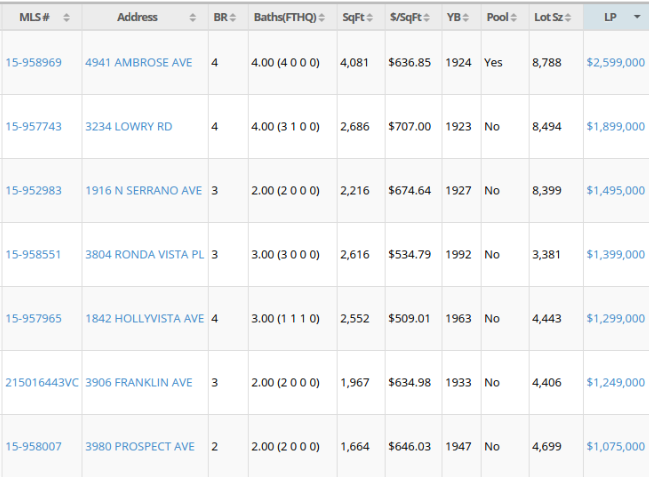Sort by the Baths(FTHQ) column sort arrows
This screenshot has height=477, width=649.
322,17
